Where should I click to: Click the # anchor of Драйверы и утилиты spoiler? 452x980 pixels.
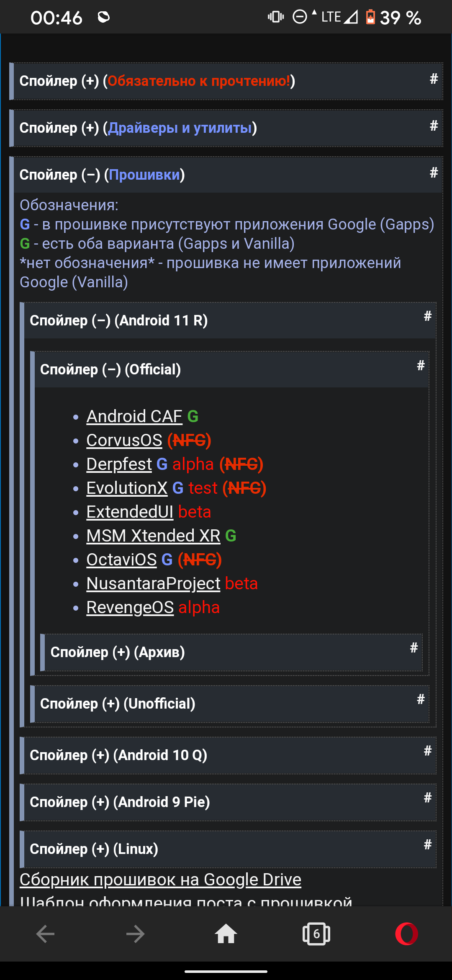point(434,126)
